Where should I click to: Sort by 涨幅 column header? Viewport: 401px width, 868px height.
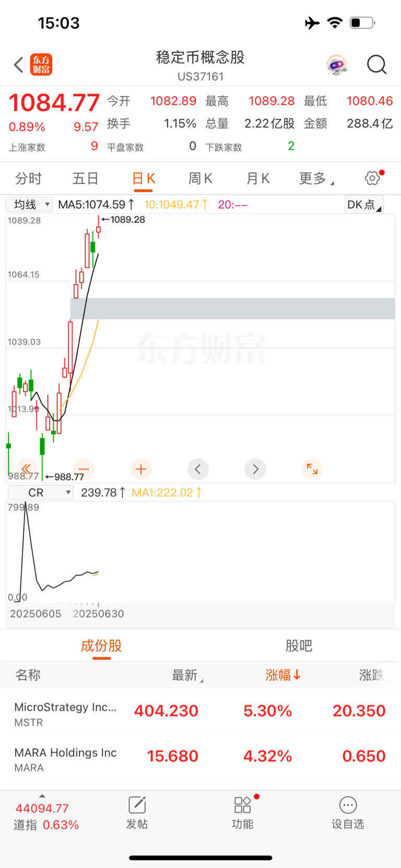(282, 675)
